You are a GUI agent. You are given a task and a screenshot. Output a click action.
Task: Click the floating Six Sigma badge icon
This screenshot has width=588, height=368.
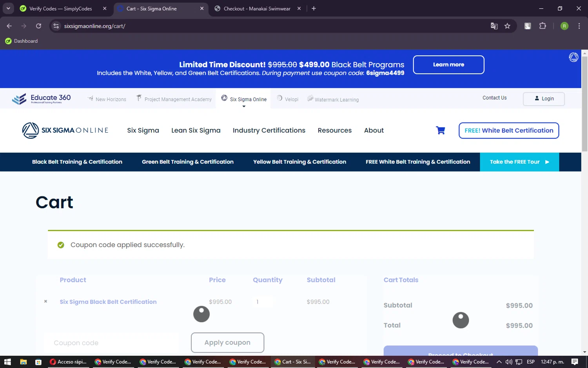573,57
